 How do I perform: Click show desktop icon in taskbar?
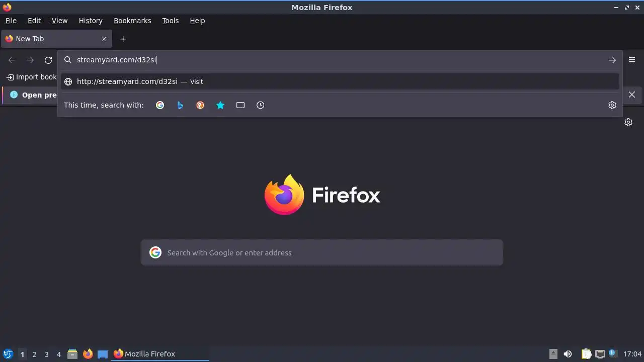pos(103,354)
